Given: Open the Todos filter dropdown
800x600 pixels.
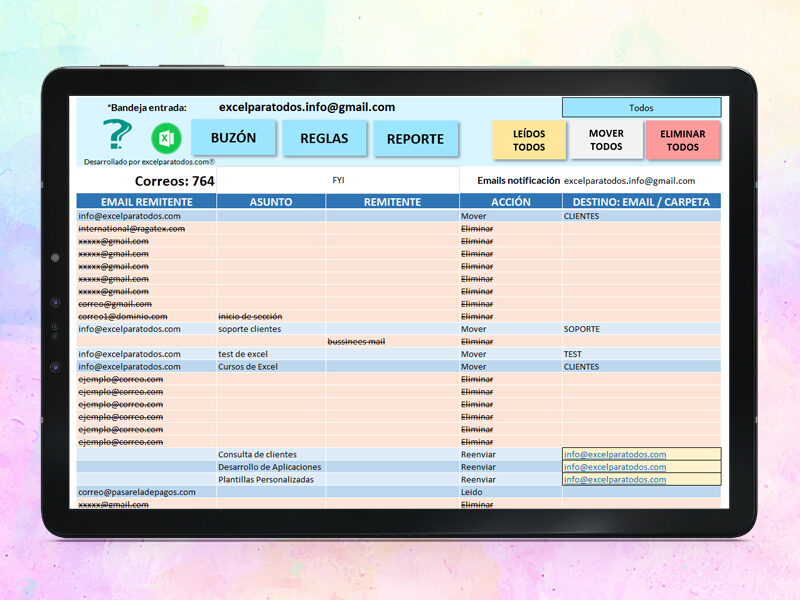Looking at the screenshot, I should 641,108.
